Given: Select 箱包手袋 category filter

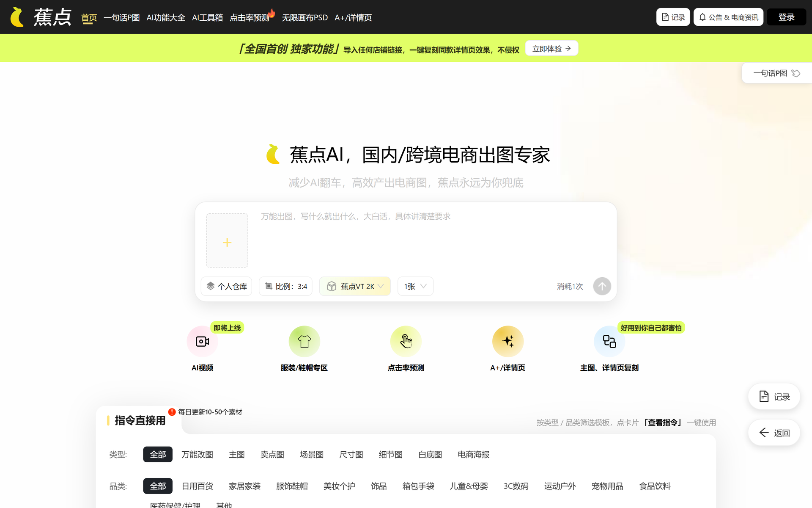Looking at the screenshot, I should [x=418, y=486].
